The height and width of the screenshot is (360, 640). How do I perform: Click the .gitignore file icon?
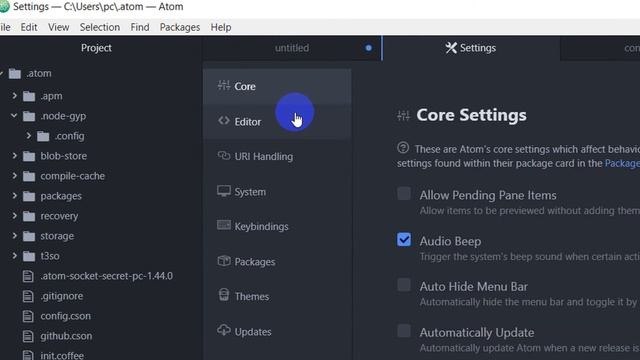click(x=28, y=296)
